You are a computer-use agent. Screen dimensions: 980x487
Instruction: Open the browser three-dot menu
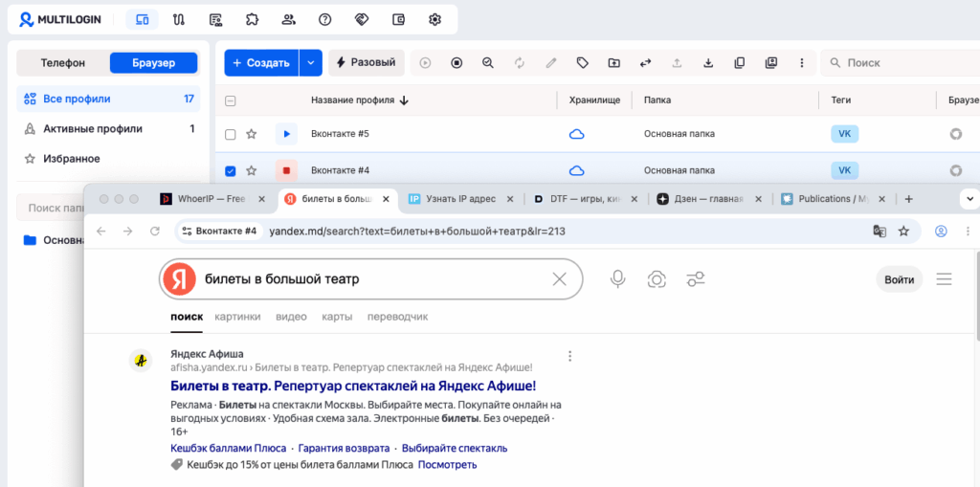coord(969,232)
